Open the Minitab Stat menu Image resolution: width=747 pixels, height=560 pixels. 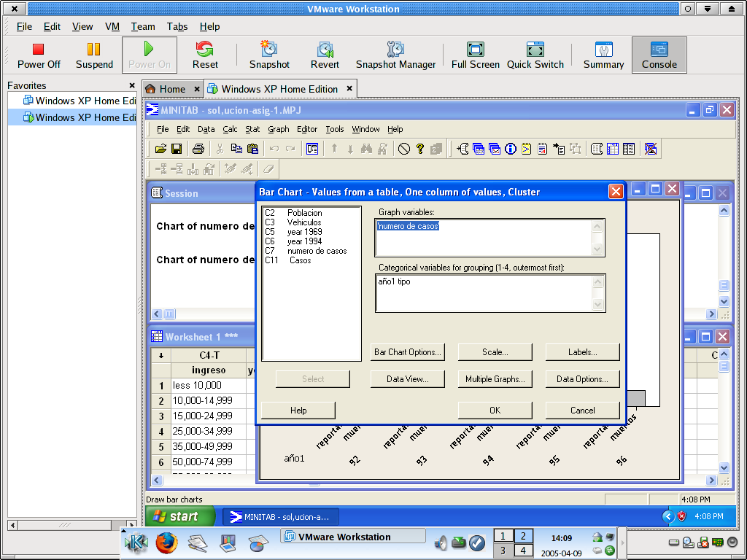[252, 129]
